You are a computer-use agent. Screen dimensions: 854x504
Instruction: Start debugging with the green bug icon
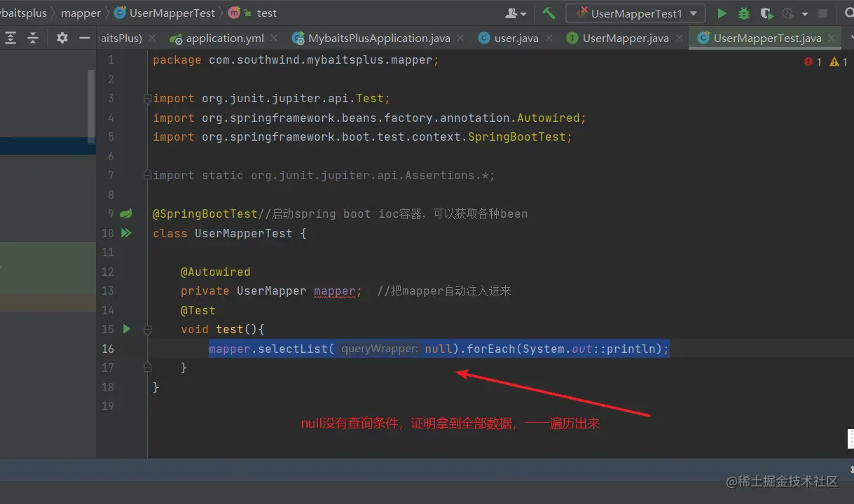point(744,13)
